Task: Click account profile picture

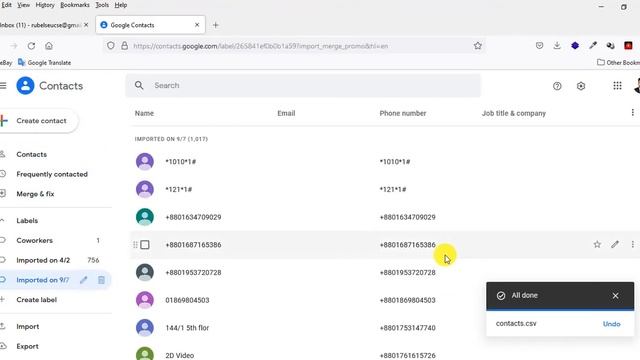Action: coord(637,86)
